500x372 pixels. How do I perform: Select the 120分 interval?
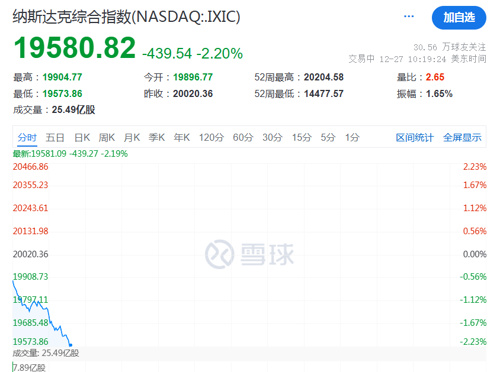pos(211,137)
